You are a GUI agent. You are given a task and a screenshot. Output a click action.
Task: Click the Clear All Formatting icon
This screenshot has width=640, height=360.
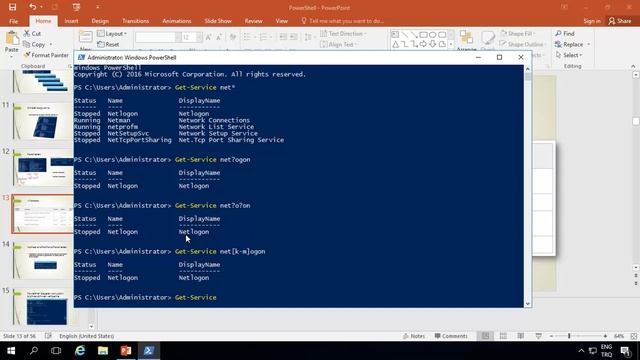233,37
